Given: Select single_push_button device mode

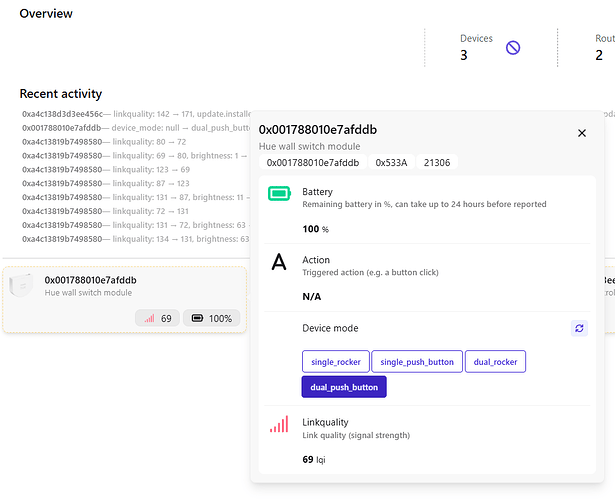Looking at the screenshot, I should point(418,361).
